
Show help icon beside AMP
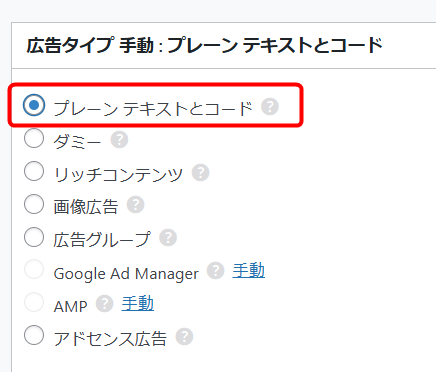[x=105, y=304]
